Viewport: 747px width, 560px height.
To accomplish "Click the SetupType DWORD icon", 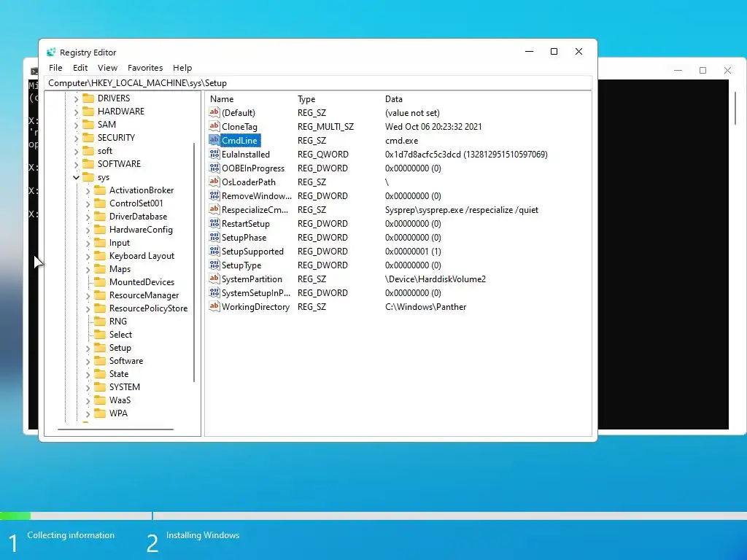I will point(214,265).
